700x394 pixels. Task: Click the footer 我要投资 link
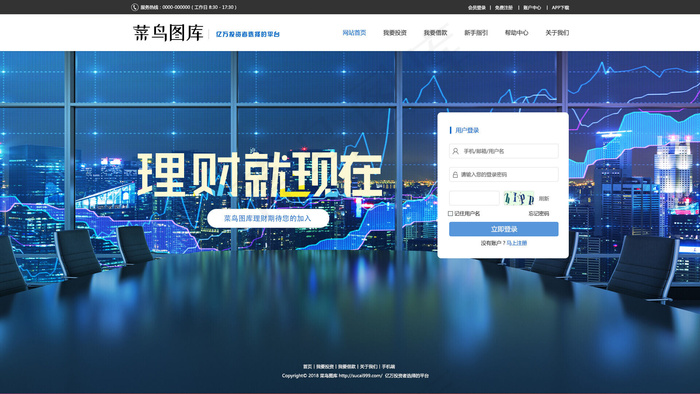coord(325,367)
